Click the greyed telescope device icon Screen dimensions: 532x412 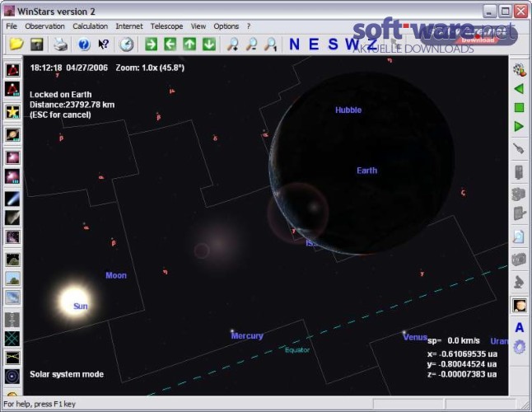pyautogui.click(x=519, y=171)
